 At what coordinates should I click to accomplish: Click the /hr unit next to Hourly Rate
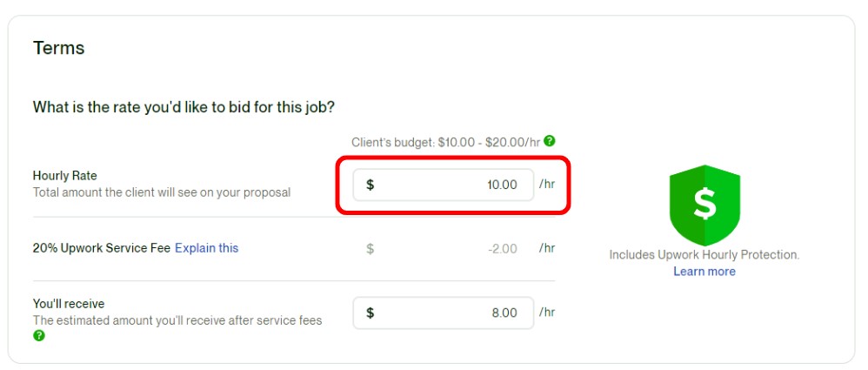click(547, 184)
